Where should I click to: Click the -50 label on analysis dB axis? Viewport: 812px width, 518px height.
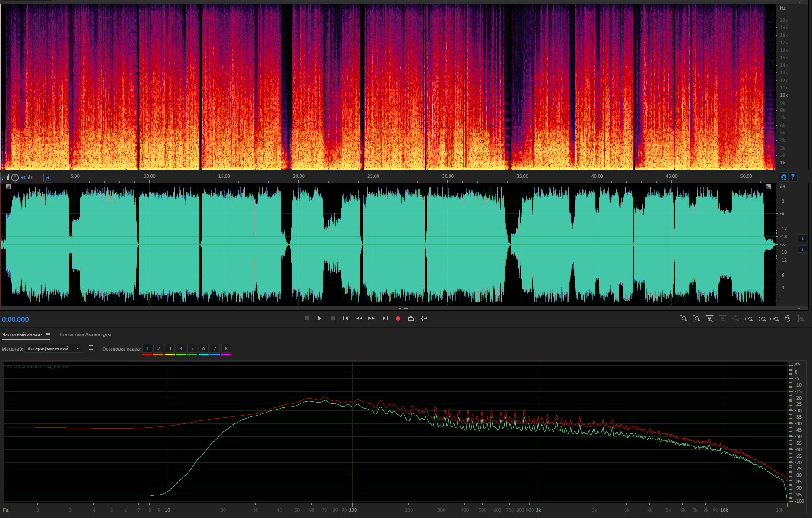pos(798,436)
